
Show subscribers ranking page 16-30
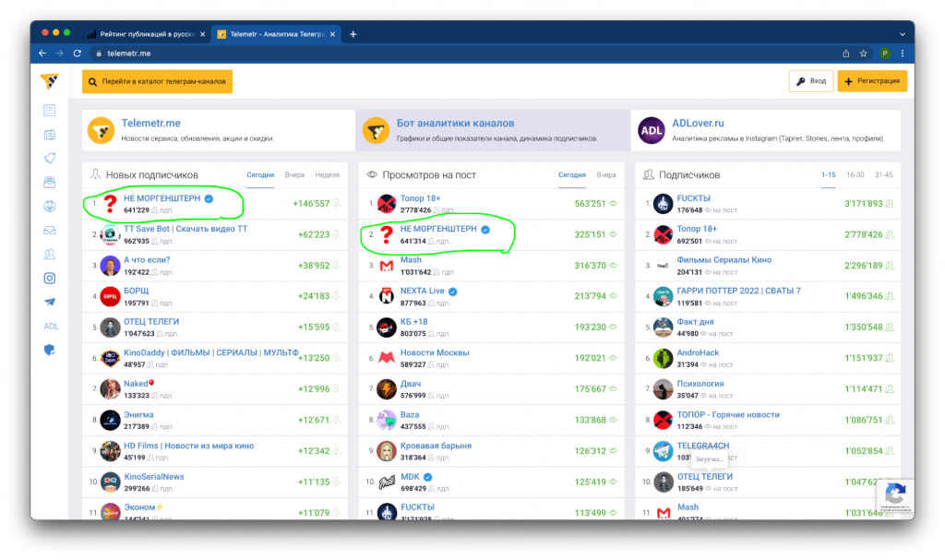coord(855,174)
